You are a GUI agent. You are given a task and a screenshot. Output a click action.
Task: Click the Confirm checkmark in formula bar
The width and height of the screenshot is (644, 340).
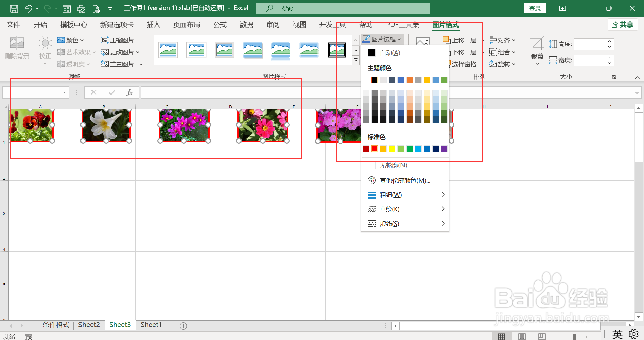pyautogui.click(x=112, y=92)
